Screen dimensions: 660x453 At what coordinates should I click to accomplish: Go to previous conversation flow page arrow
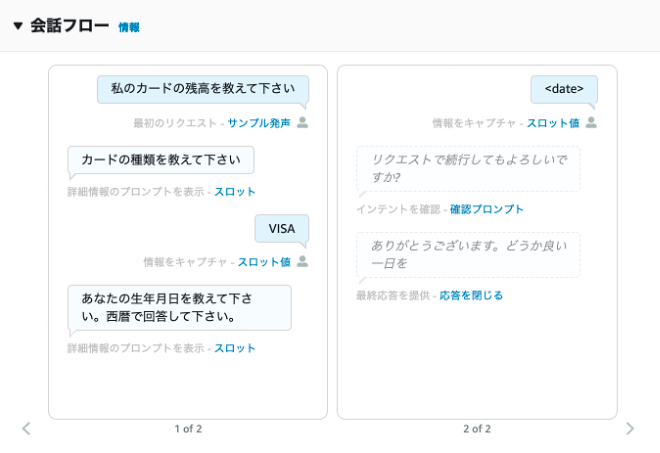coord(26,429)
